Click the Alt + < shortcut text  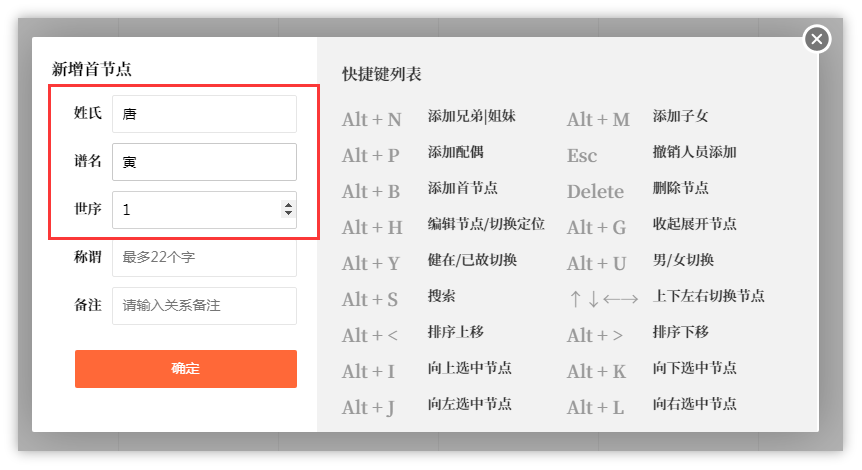pyautogui.click(x=369, y=335)
